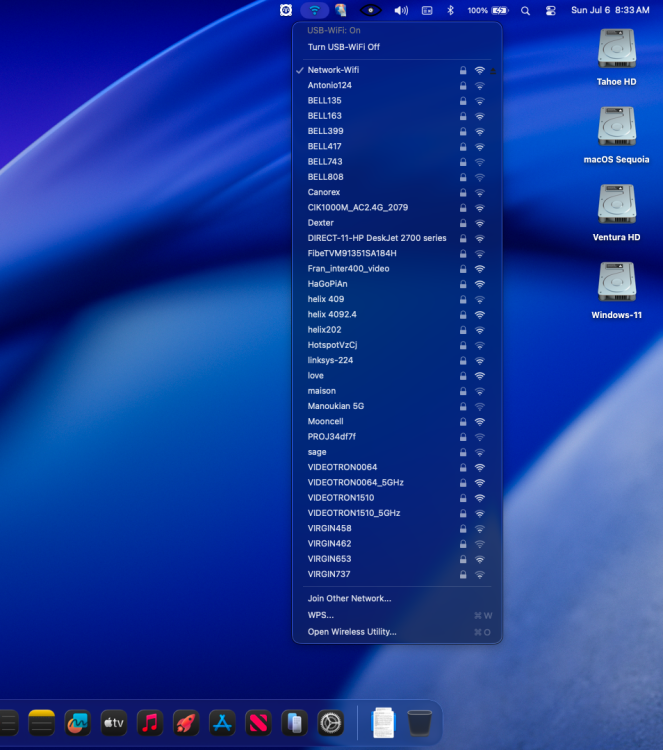This screenshot has width=663, height=750.
Task: Join the helix 409 network
Action: click(x=397, y=299)
